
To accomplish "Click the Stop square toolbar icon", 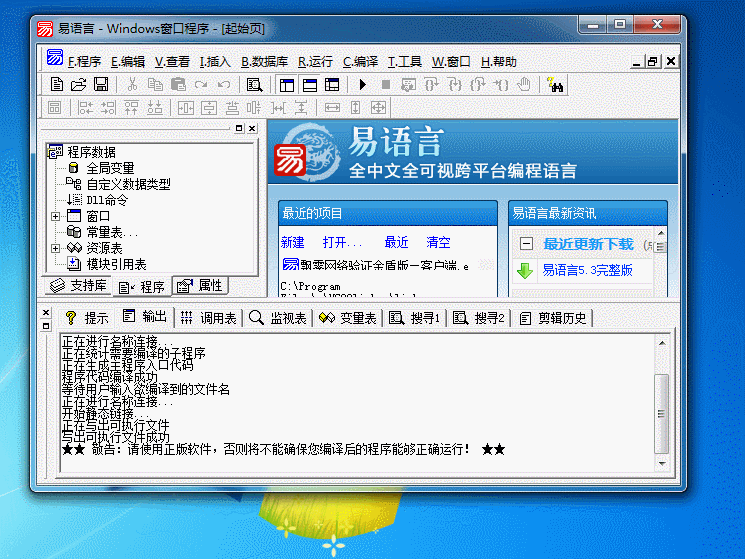I will click(386, 85).
